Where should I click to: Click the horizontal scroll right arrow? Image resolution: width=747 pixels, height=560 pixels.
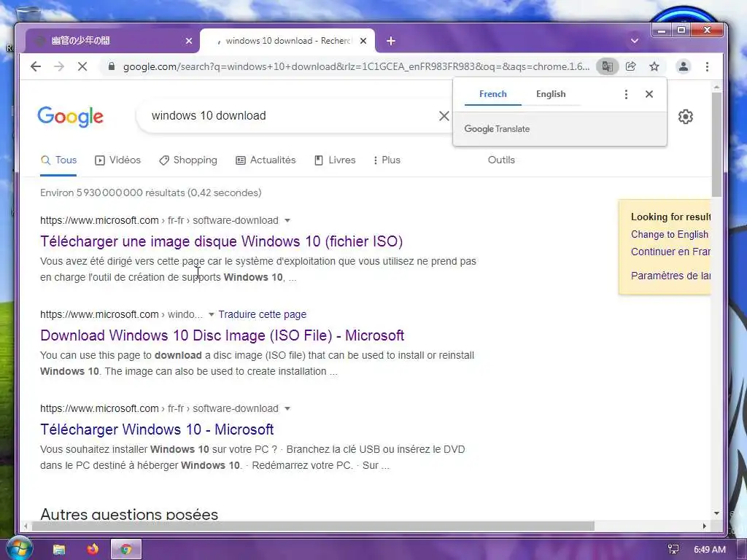[x=704, y=526]
